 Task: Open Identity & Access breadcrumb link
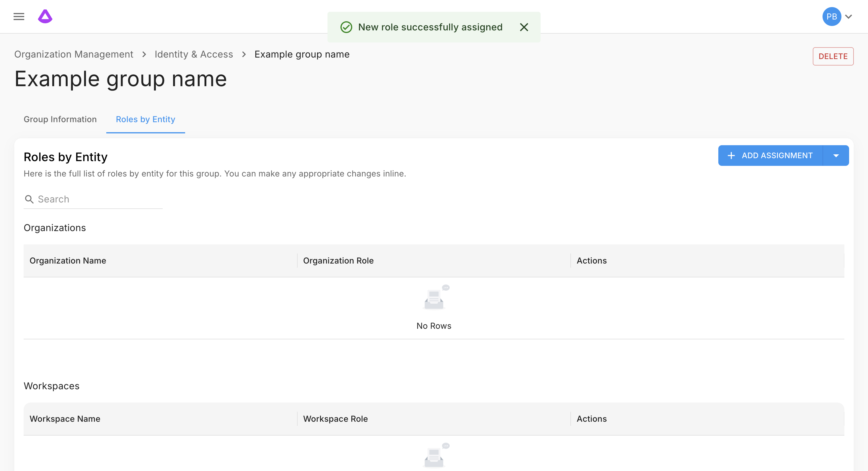pyautogui.click(x=193, y=54)
